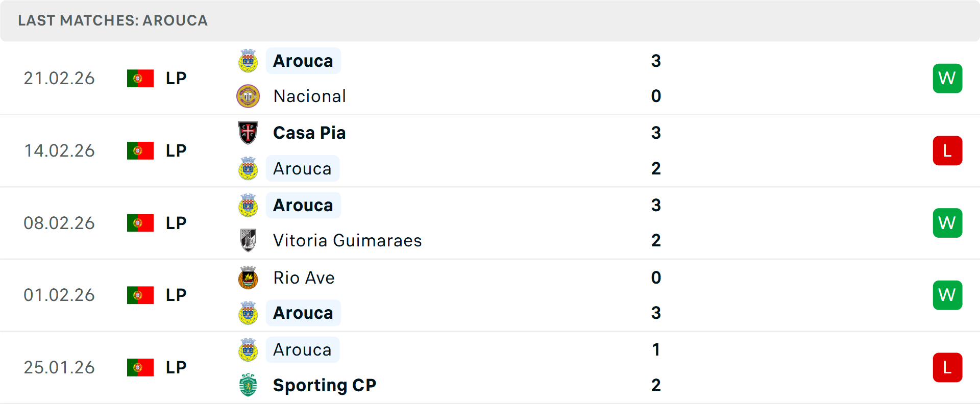Click the Casa Pia club crest
The height and width of the screenshot is (404, 980).
pos(248,133)
